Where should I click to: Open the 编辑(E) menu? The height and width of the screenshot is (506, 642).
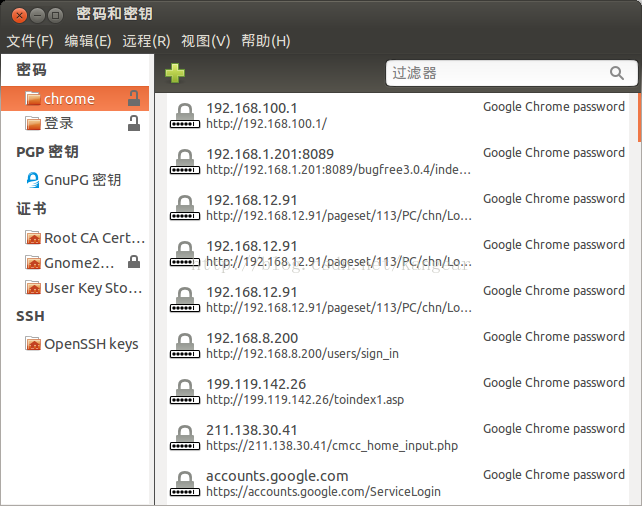(x=88, y=41)
